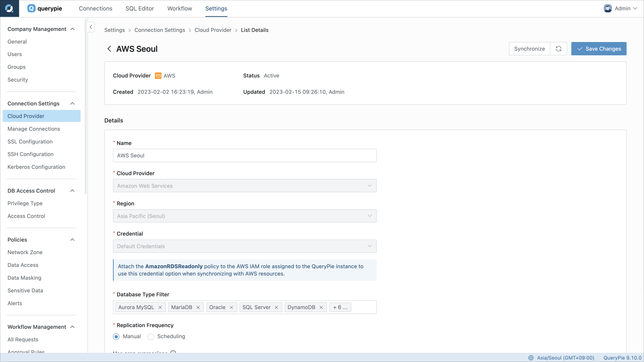Open Kerberos Configuration in the sidebar
The height and width of the screenshot is (362, 644).
tap(36, 167)
